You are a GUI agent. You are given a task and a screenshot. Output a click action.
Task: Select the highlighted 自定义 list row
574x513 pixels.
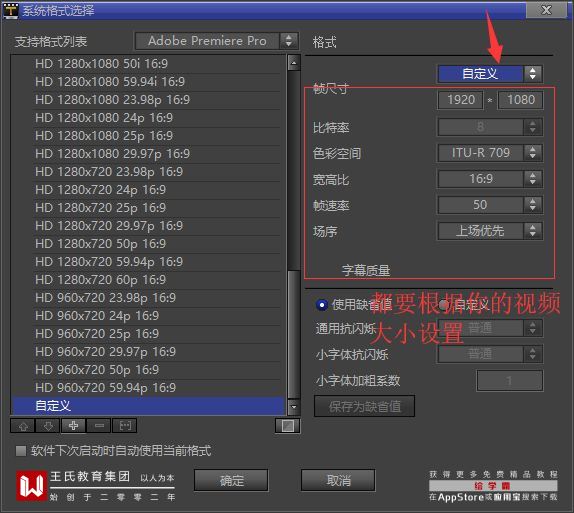tap(148, 406)
